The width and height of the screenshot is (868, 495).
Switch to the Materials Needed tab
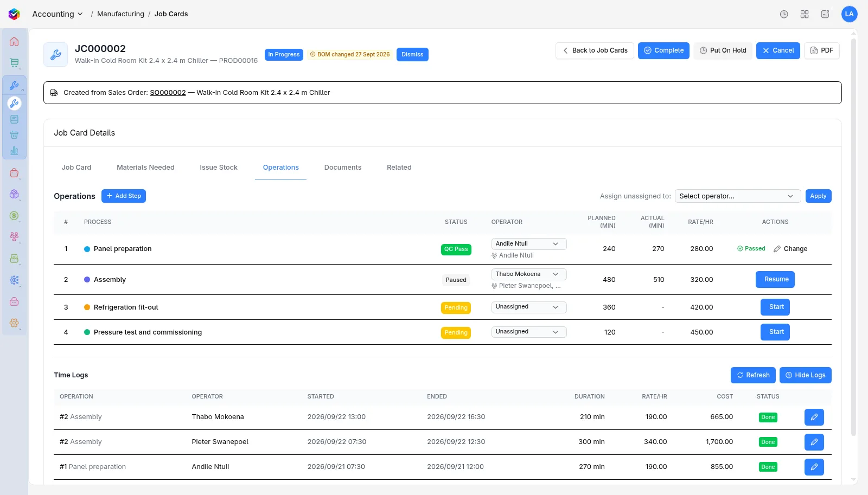145,168
